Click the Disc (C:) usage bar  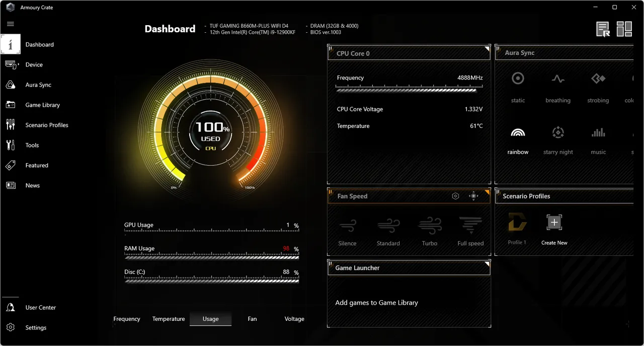click(211, 280)
